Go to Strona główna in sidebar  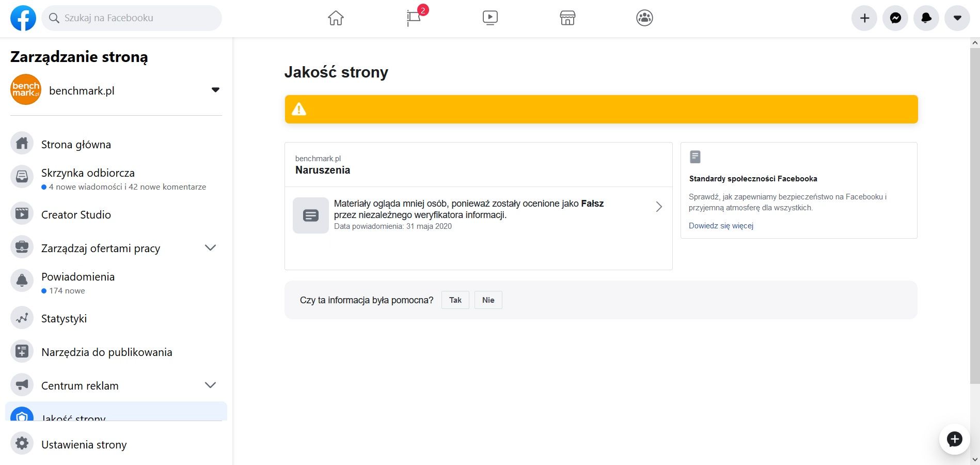tap(116, 144)
